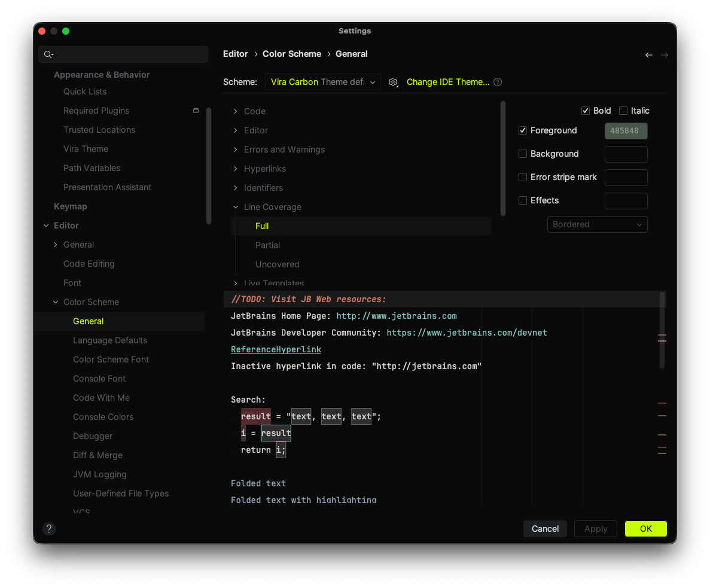Open the Vira Theme settings page
The width and height of the screenshot is (710, 588).
point(86,149)
